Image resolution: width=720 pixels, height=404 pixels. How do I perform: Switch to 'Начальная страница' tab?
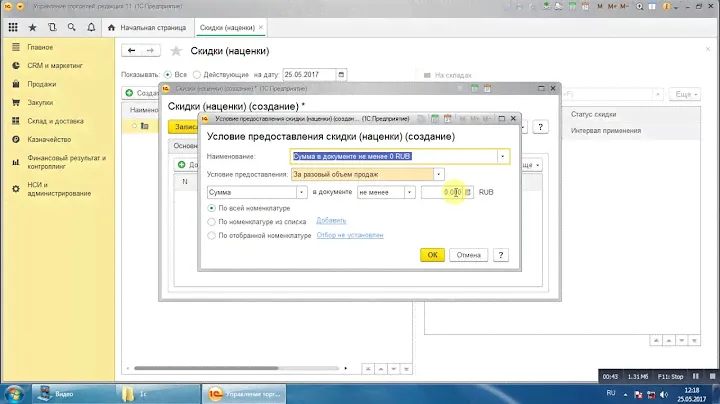point(150,27)
